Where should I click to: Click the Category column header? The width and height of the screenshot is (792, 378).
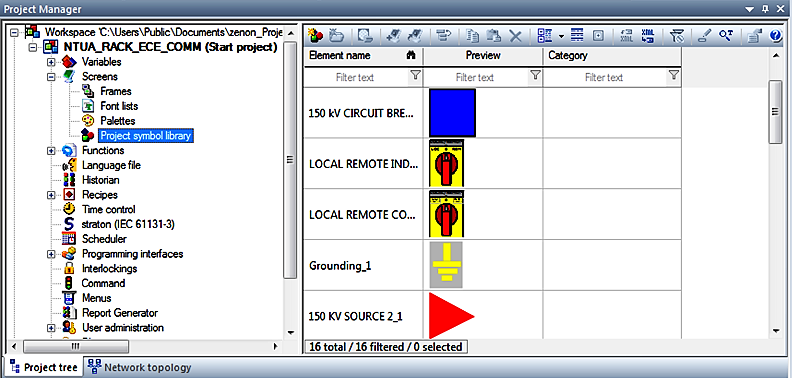pyautogui.click(x=612, y=56)
